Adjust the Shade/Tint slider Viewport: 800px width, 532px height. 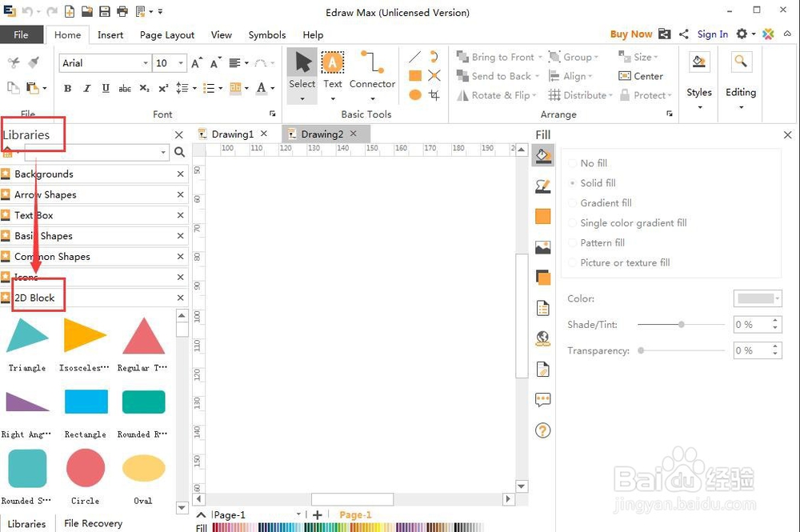pos(681,325)
